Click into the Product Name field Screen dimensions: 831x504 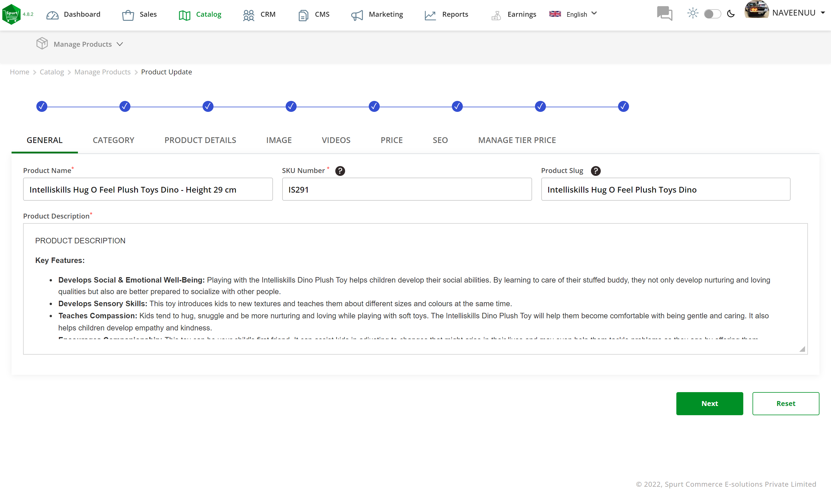(148, 189)
